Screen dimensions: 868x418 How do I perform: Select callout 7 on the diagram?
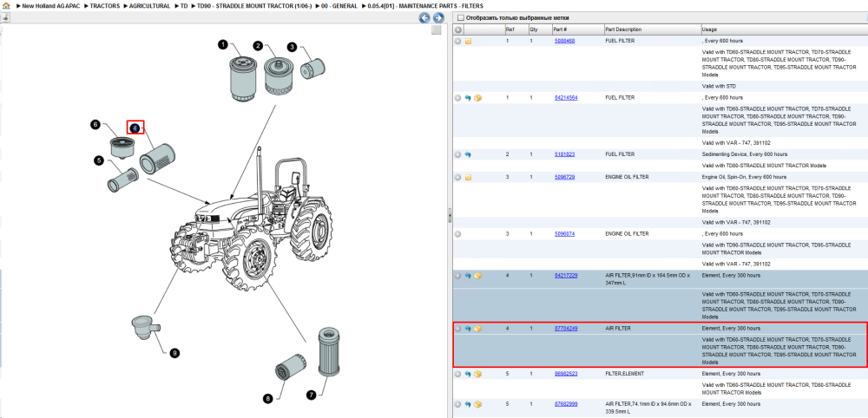pos(311,395)
